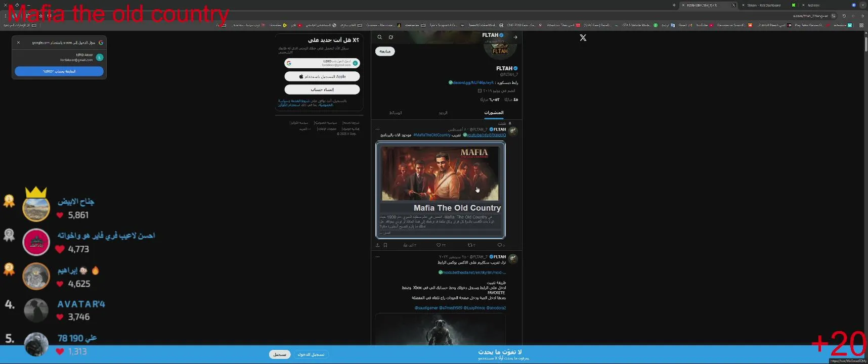Click the browser reload icon
The image size is (868, 364).
coord(844,16)
